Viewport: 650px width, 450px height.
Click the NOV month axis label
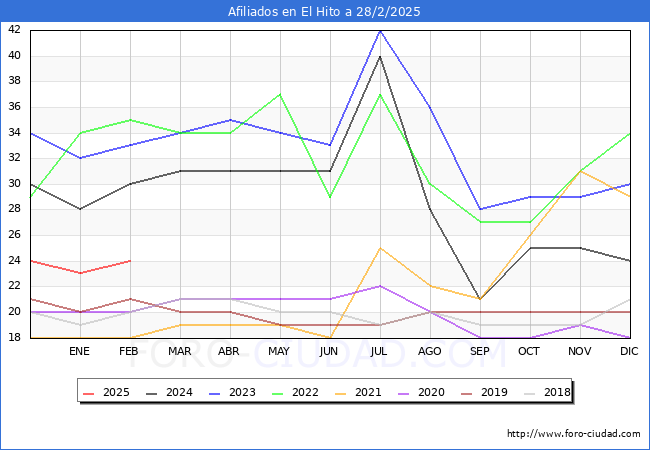[x=580, y=351]
